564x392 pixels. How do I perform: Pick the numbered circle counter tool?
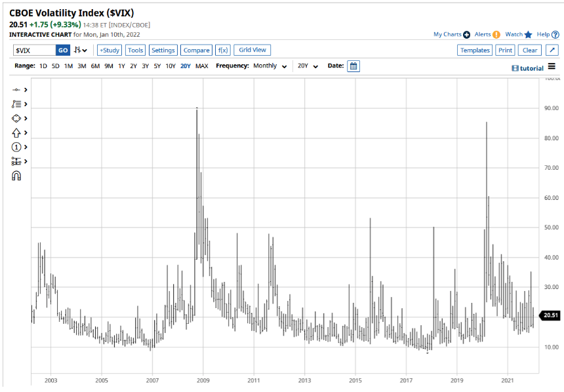(16, 147)
